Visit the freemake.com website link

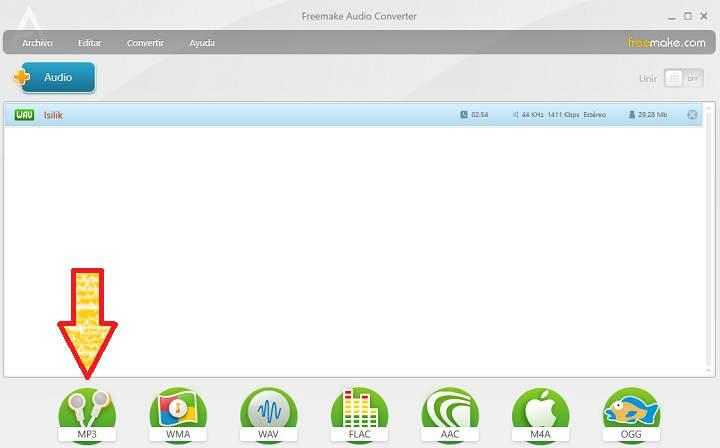[x=666, y=43]
